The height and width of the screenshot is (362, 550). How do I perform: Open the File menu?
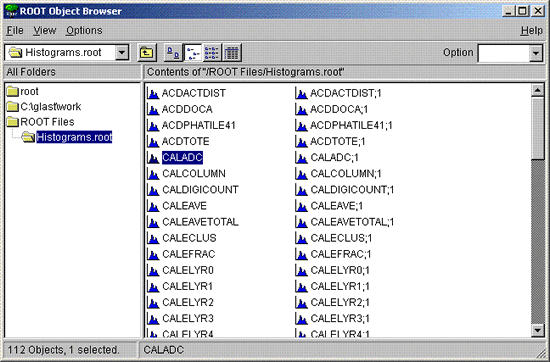click(15, 31)
